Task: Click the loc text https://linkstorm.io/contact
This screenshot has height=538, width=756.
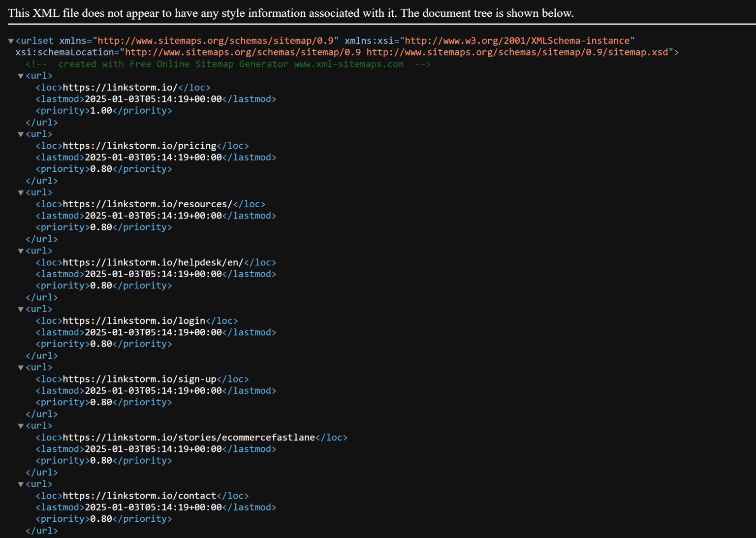Action: 140,496
